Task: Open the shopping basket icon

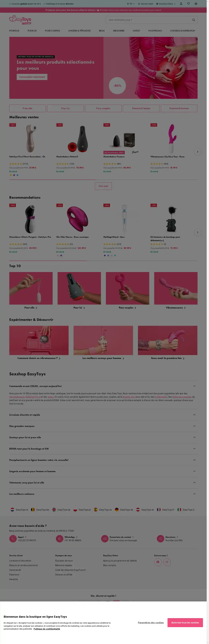Action: point(196,4)
